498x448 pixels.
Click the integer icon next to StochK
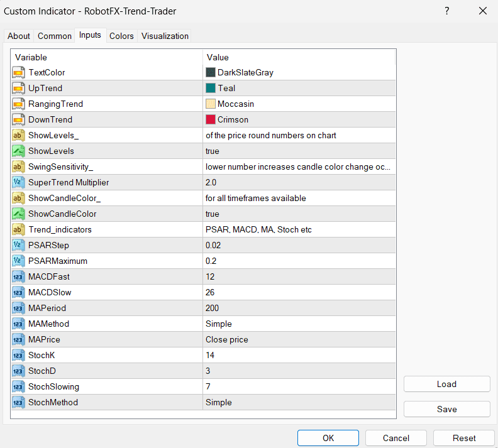click(18, 355)
